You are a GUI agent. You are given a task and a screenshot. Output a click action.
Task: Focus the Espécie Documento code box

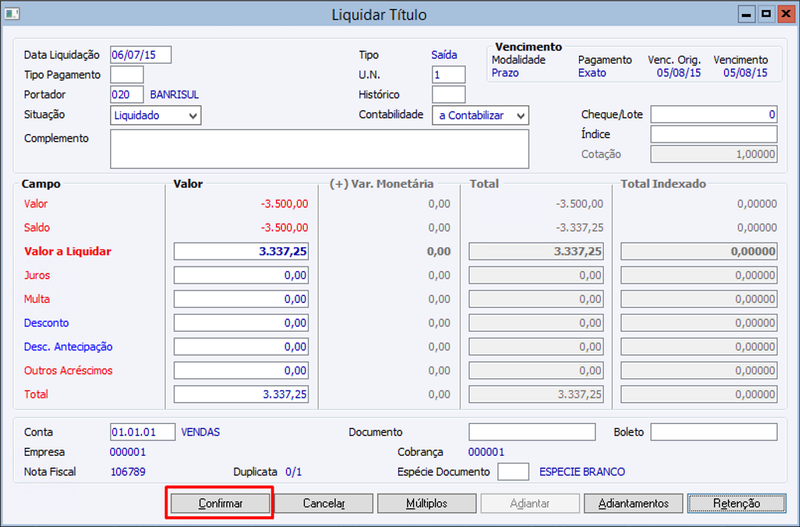coord(513,471)
